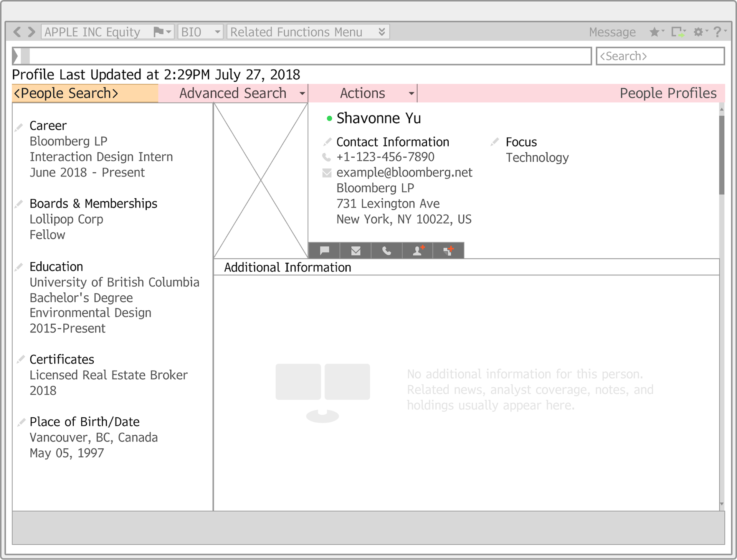The height and width of the screenshot is (560, 737).
Task: Expand the Related Functions Menu
Action: [308, 32]
